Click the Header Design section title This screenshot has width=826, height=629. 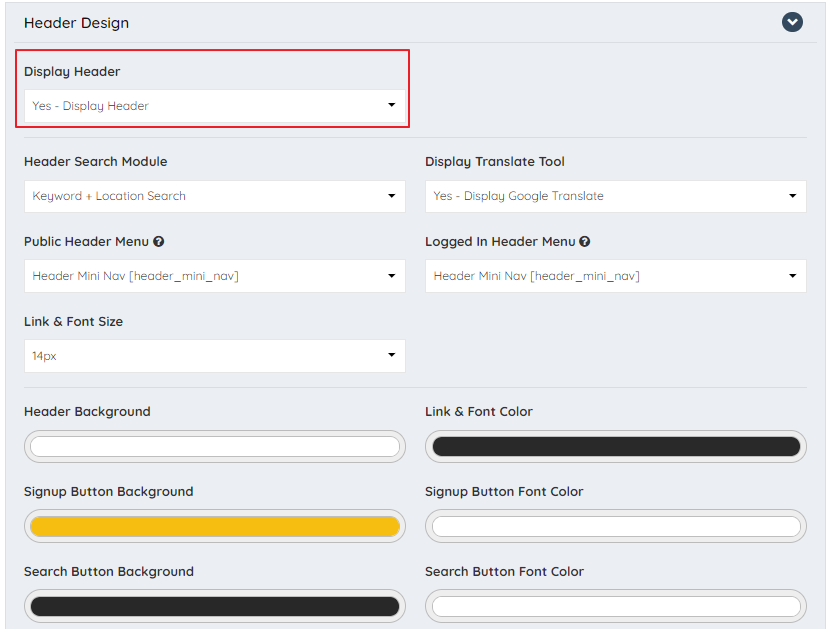(x=76, y=22)
